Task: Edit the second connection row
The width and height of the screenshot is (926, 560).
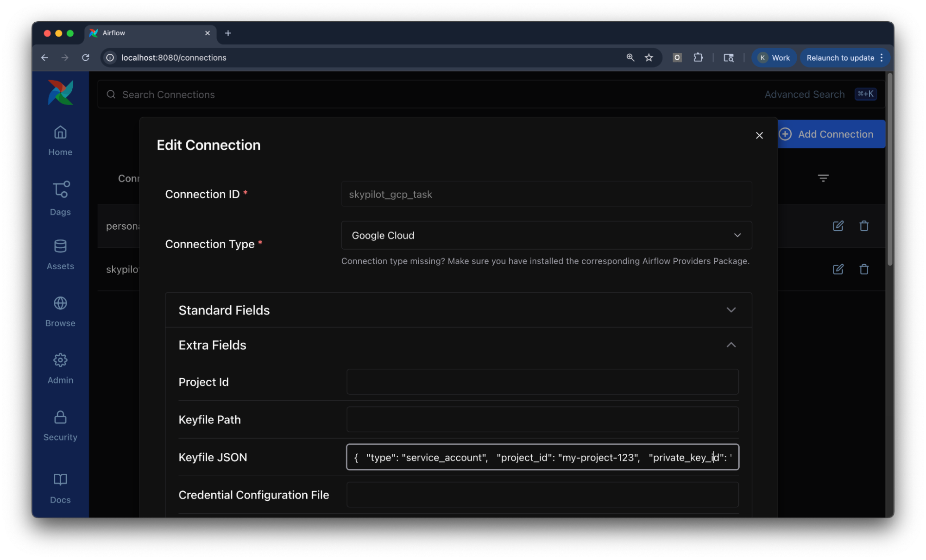Action: click(x=838, y=269)
